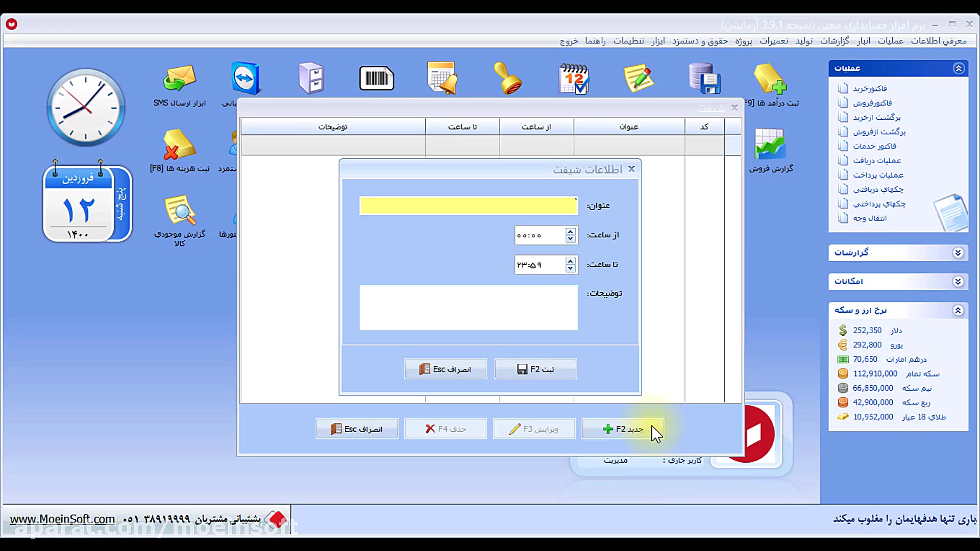Screen dimensions: 980x551
Task: Open the inventory stock report icon
Action: (x=179, y=211)
